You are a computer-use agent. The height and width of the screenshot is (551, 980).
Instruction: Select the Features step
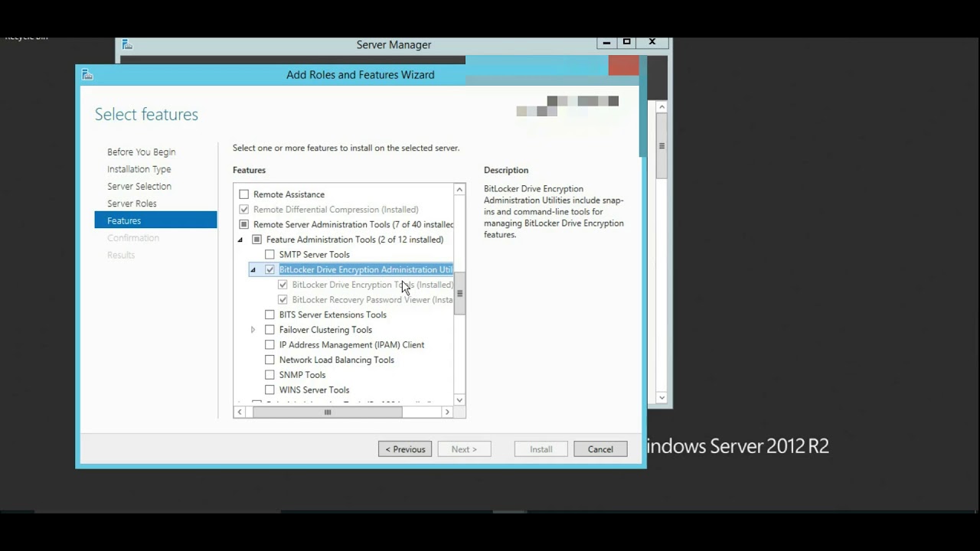pyautogui.click(x=156, y=220)
